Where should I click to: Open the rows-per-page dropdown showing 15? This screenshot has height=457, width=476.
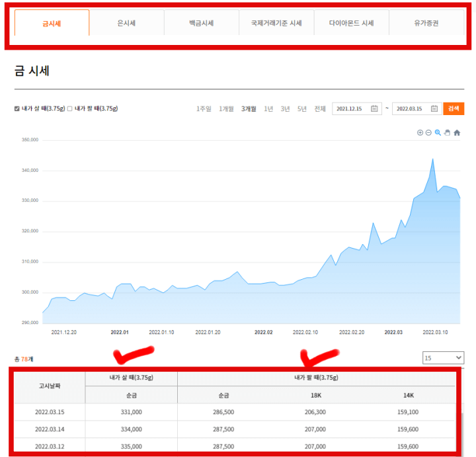point(443,358)
